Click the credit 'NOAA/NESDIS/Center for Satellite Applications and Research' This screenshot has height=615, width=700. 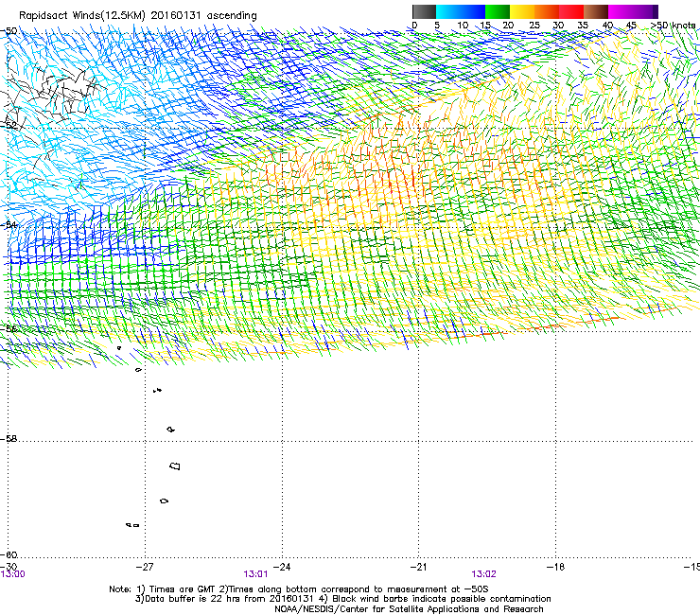(409, 609)
